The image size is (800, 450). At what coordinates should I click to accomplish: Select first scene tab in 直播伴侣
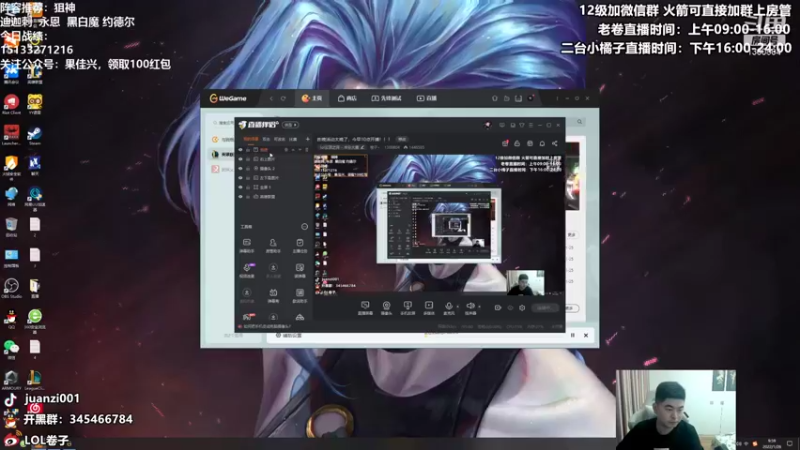click(x=251, y=139)
